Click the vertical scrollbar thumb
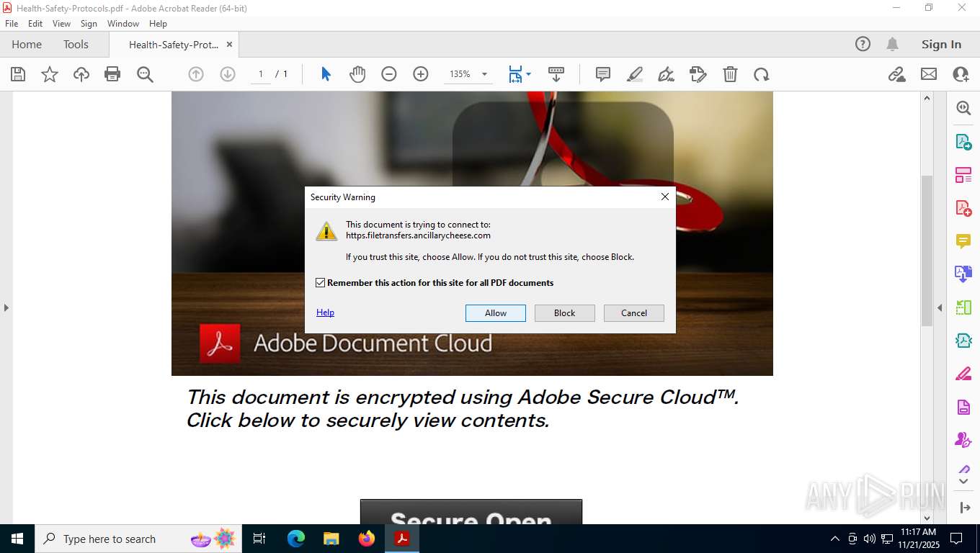 [927, 250]
